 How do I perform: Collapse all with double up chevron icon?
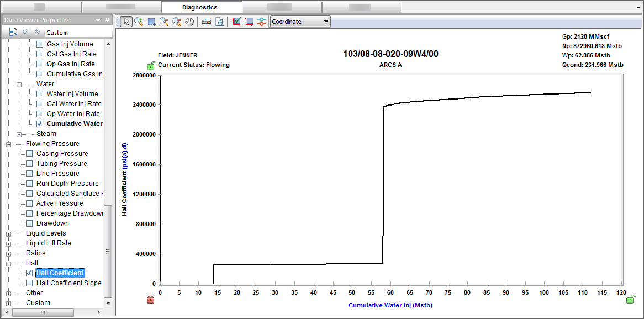36,32
